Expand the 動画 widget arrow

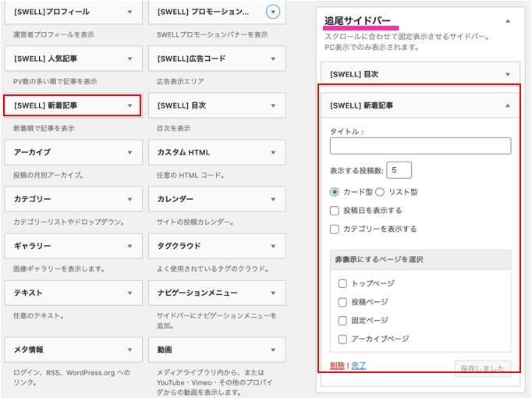point(273,350)
